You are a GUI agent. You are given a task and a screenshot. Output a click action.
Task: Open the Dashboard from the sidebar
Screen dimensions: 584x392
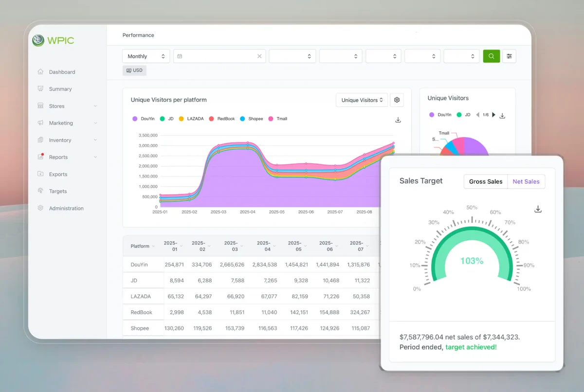pos(62,71)
